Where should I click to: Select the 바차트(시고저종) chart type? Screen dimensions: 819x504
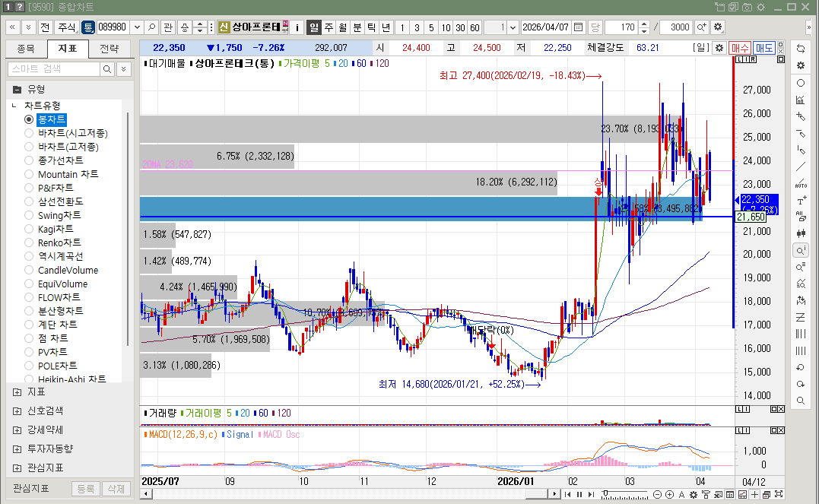pos(29,133)
